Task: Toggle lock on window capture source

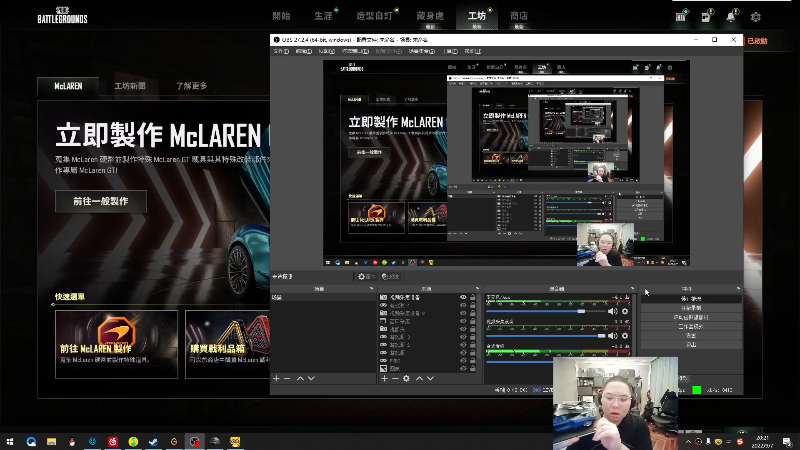Action: tap(473, 321)
